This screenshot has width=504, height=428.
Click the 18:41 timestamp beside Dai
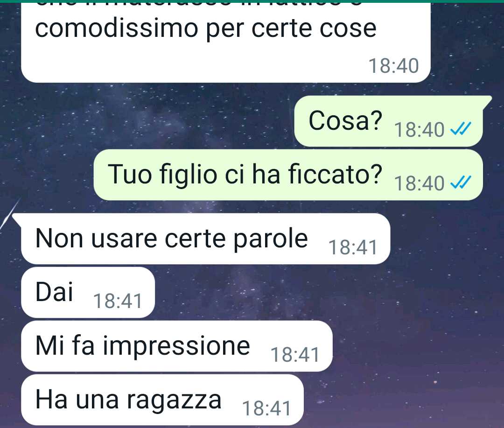pyautogui.click(x=117, y=301)
